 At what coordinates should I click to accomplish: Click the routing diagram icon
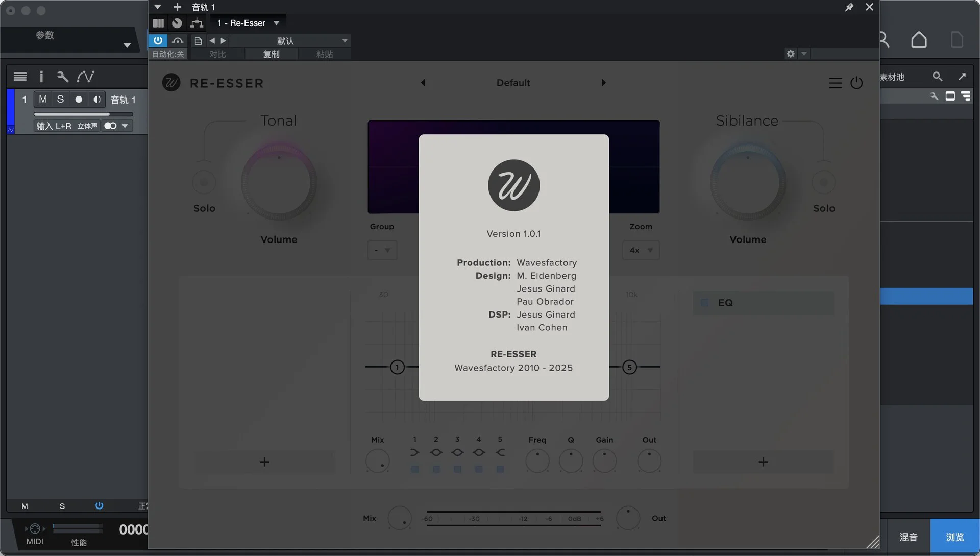(x=197, y=23)
